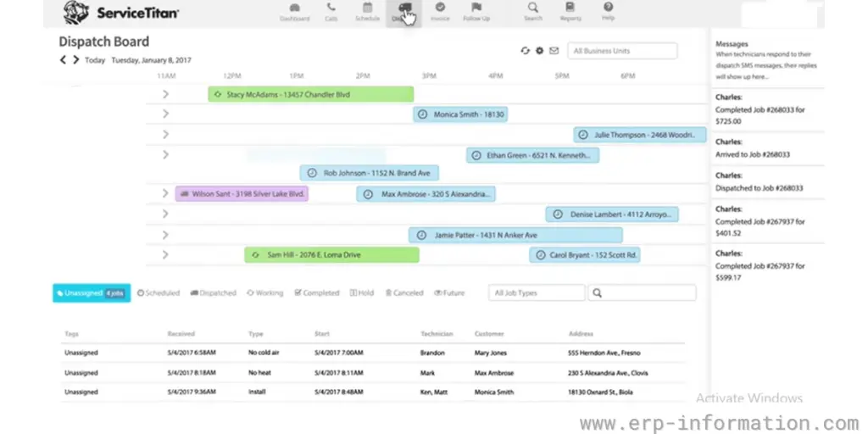This screenshot has height=434, width=868.
Task: Expand the technician row with Ethan Green
Action: tap(165, 154)
